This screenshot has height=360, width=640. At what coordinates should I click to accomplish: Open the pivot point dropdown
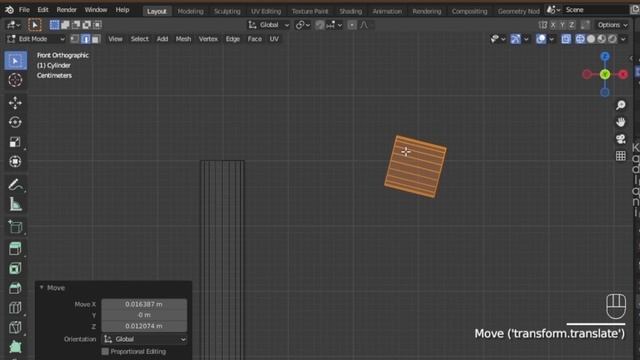[x=302, y=25]
